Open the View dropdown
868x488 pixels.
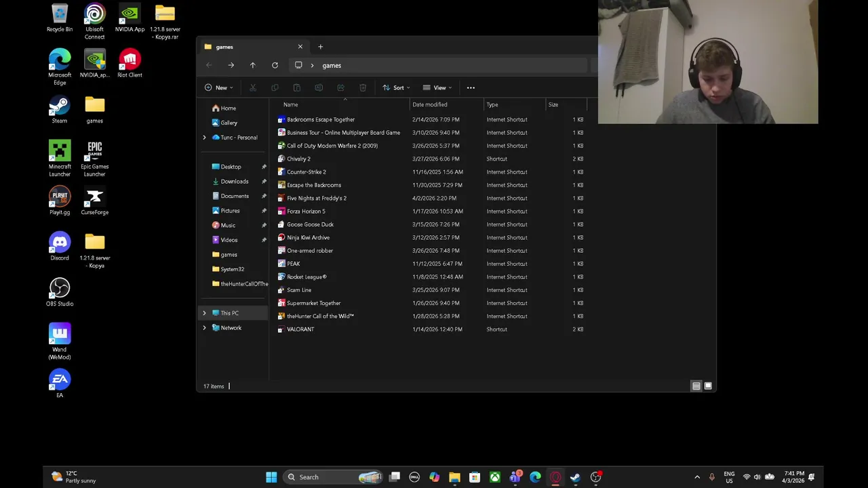pos(437,87)
